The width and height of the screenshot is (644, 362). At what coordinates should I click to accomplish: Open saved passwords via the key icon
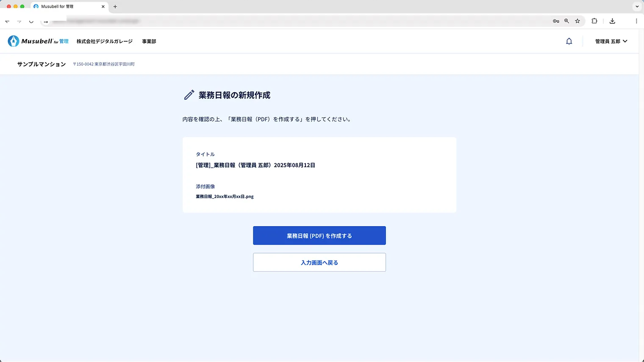pyautogui.click(x=555, y=21)
